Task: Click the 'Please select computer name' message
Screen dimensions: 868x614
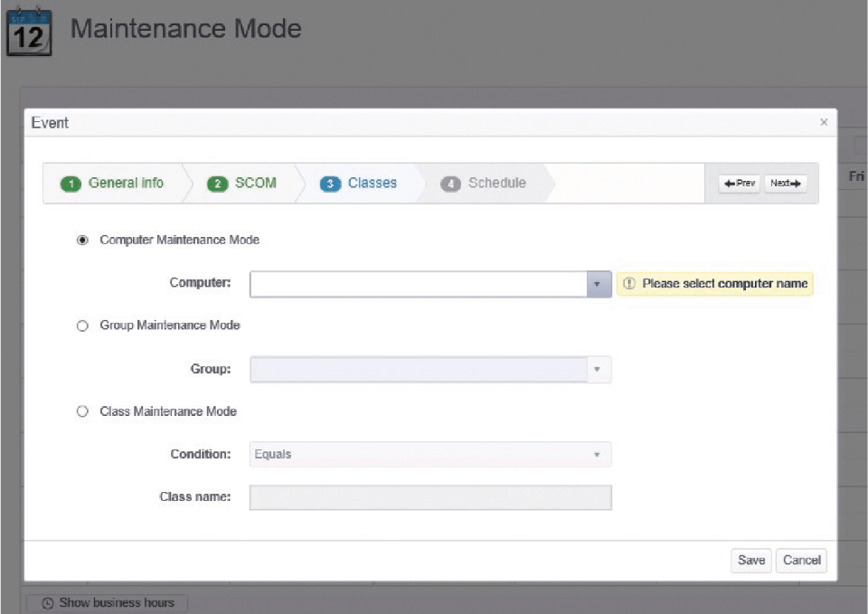Action: 715,283
